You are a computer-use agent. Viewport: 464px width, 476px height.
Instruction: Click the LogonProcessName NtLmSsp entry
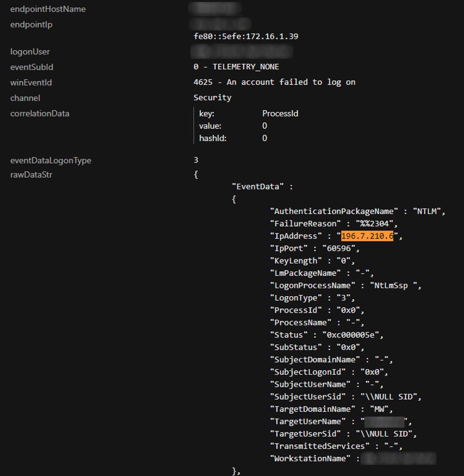346,286
